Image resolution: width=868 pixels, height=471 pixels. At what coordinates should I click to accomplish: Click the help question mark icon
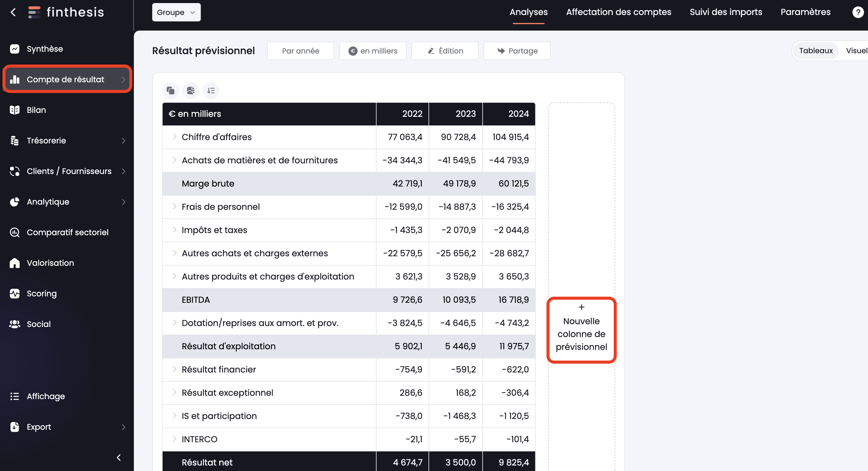point(858,13)
